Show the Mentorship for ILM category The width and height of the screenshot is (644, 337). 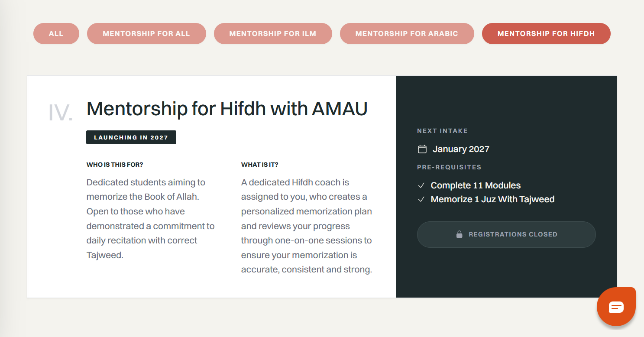pyautogui.click(x=273, y=33)
